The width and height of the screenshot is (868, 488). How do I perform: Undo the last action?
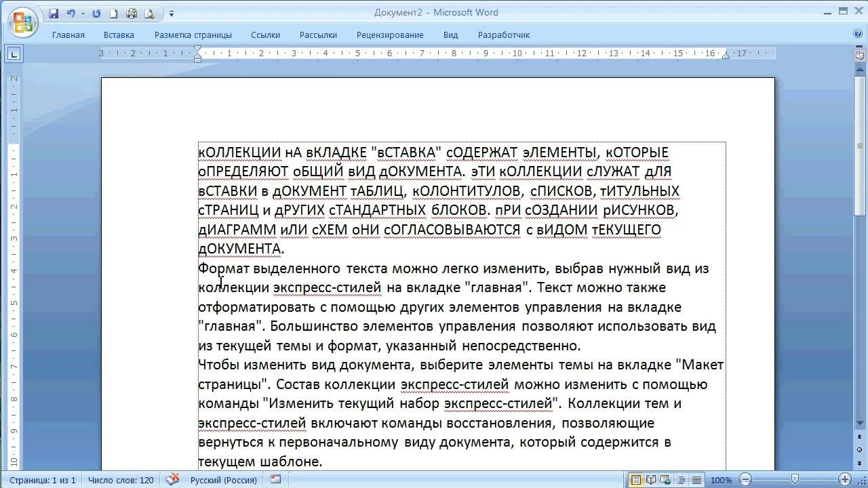coord(71,13)
